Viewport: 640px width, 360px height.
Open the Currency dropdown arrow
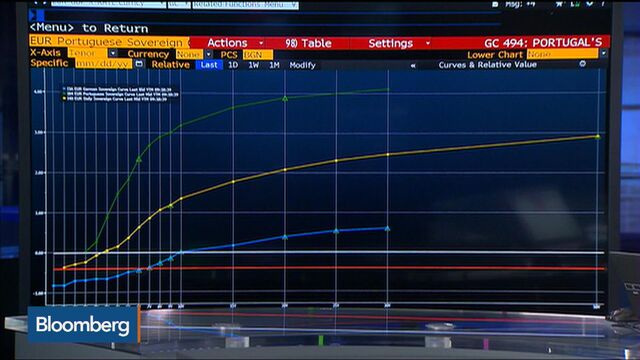tap(209, 54)
